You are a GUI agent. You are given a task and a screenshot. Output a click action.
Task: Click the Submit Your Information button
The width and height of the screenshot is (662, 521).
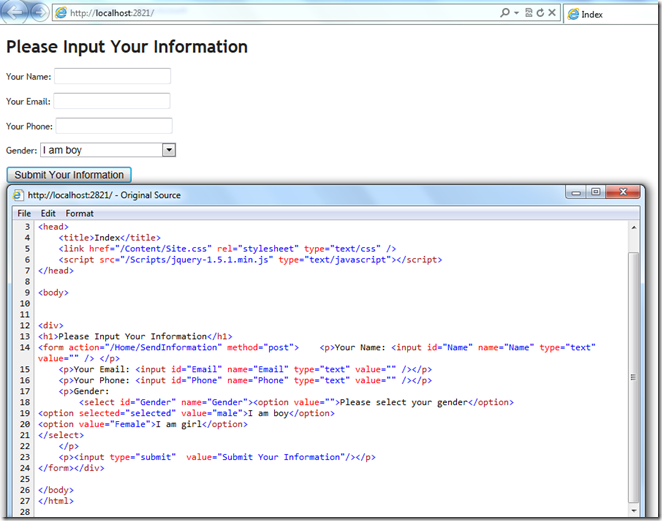pyautogui.click(x=69, y=175)
